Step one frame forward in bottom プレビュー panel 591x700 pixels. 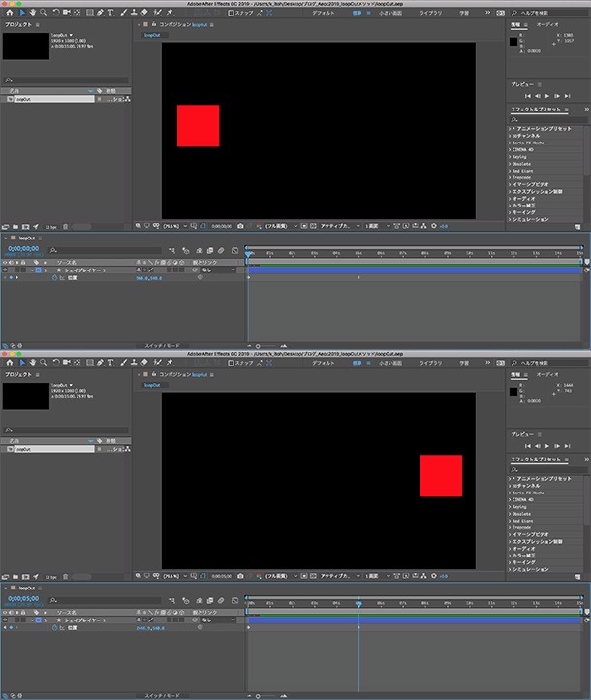point(557,446)
